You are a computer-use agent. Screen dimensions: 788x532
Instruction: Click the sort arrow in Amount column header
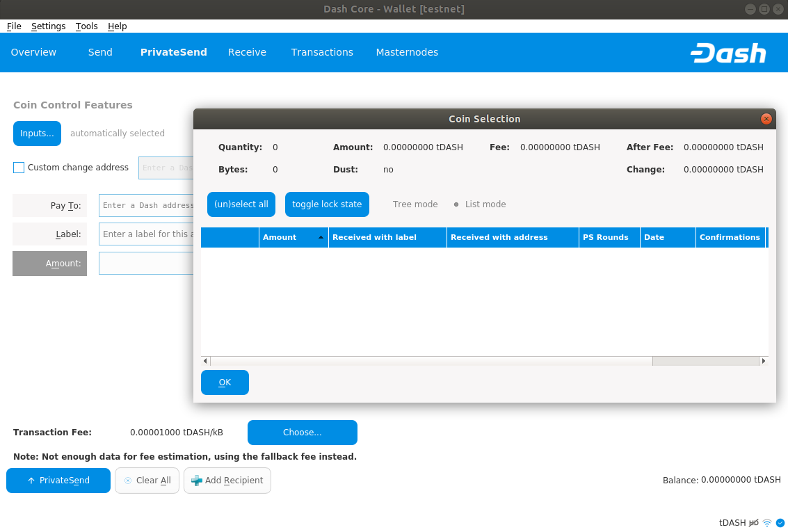click(x=321, y=237)
